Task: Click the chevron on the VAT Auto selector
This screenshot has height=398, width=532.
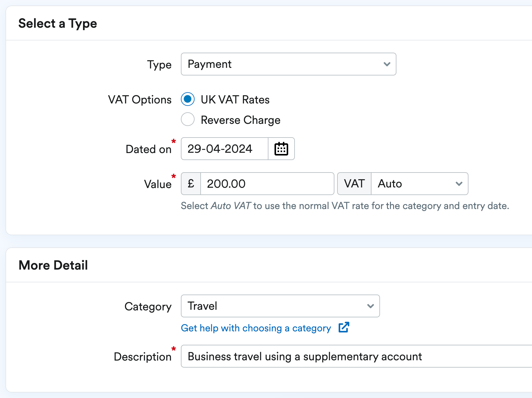Action: 459,184
